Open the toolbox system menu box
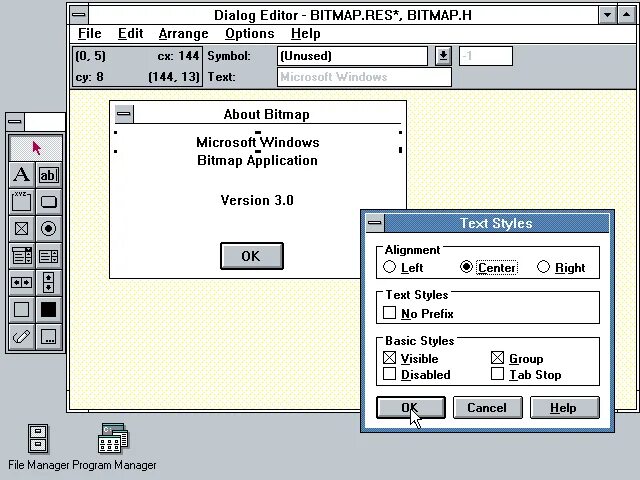This screenshot has height=480, width=640. point(15,122)
